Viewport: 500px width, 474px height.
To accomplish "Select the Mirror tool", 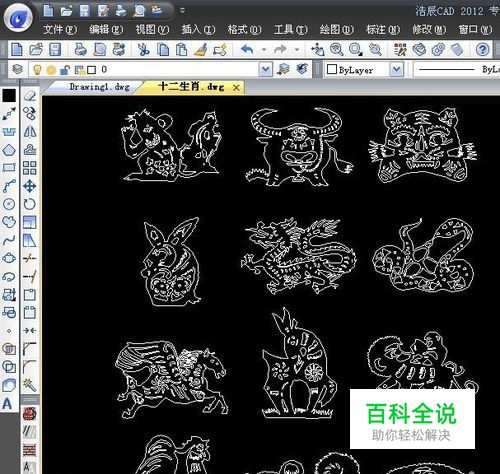I will click(x=30, y=131).
